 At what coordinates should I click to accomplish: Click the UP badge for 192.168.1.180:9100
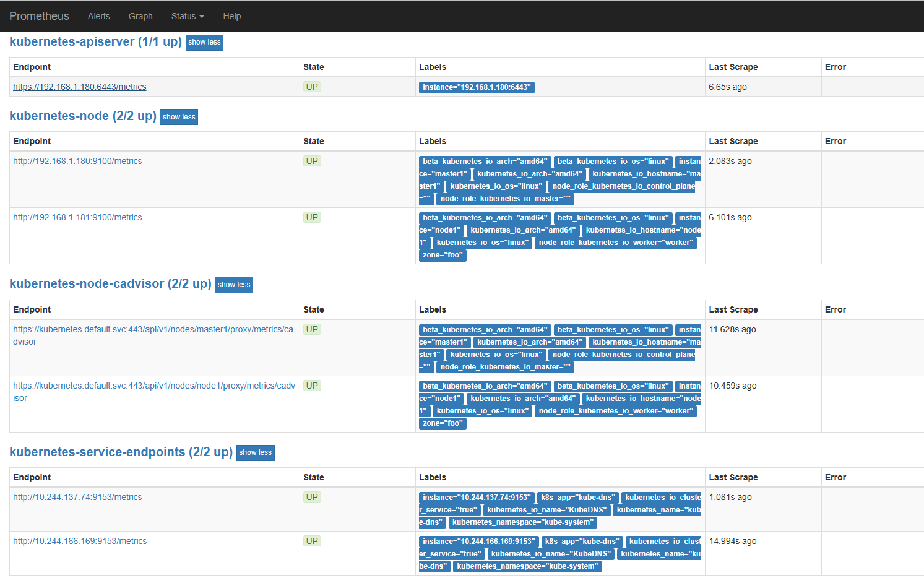(x=312, y=161)
